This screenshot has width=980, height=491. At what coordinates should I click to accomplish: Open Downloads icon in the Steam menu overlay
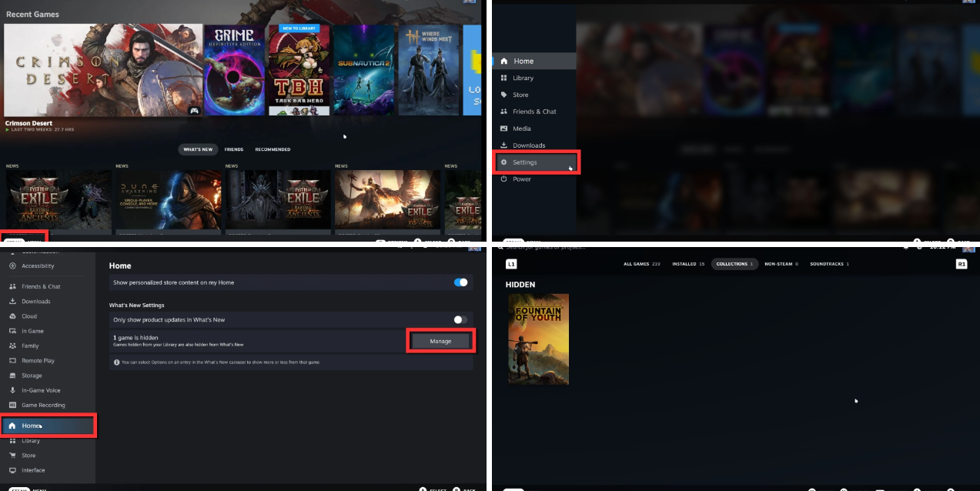(x=503, y=145)
